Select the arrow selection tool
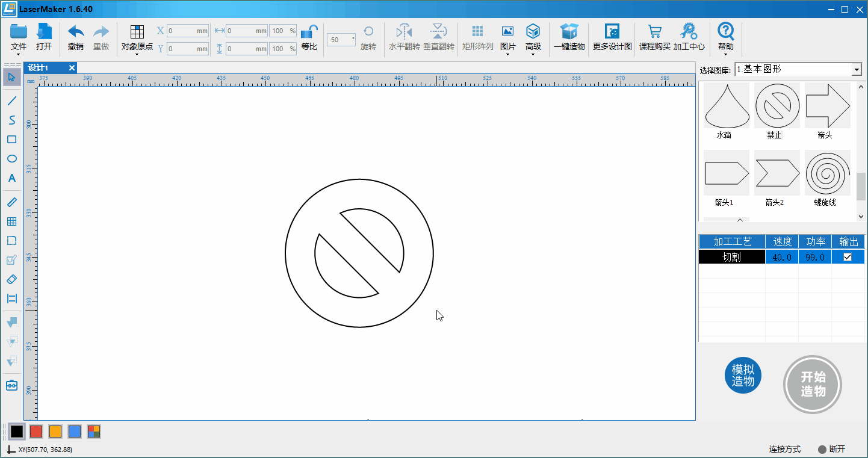Image resolution: width=868 pixels, height=458 pixels. tap(12, 77)
